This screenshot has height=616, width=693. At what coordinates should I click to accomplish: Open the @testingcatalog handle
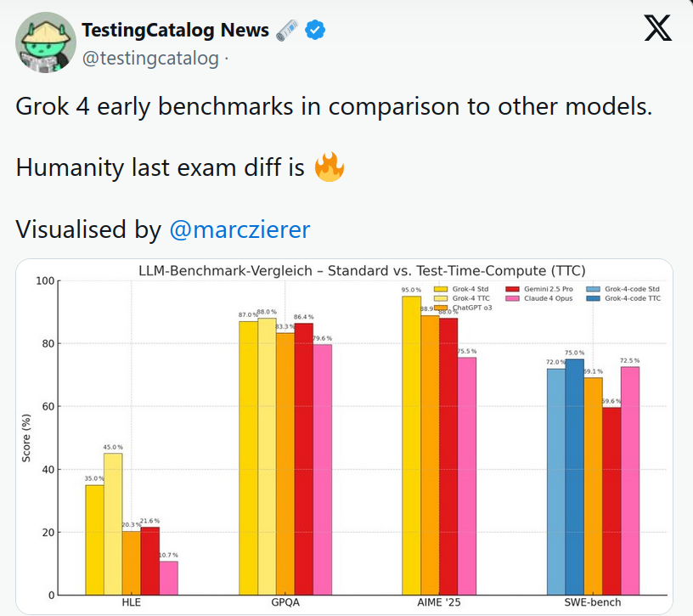[150, 59]
